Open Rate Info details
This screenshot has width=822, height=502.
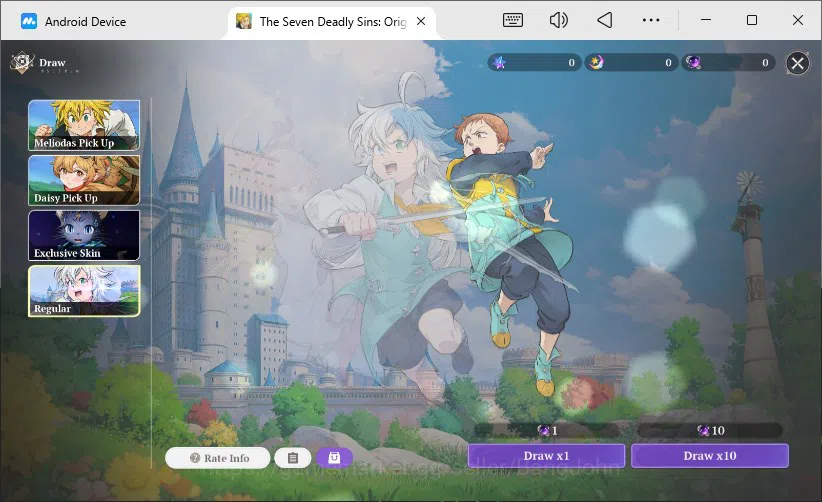[x=218, y=458]
